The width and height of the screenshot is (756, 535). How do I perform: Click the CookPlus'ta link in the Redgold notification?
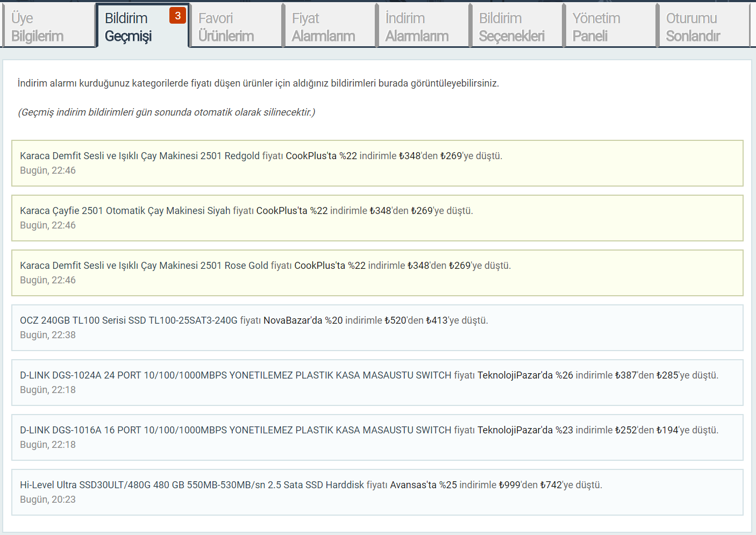[311, 156]
